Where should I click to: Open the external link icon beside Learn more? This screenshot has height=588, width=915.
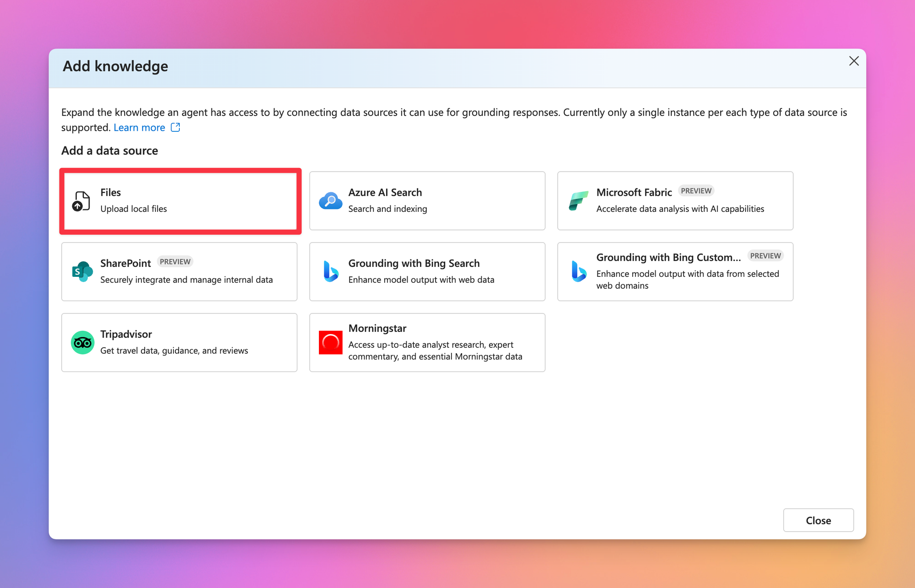click(x=175, y=127)
